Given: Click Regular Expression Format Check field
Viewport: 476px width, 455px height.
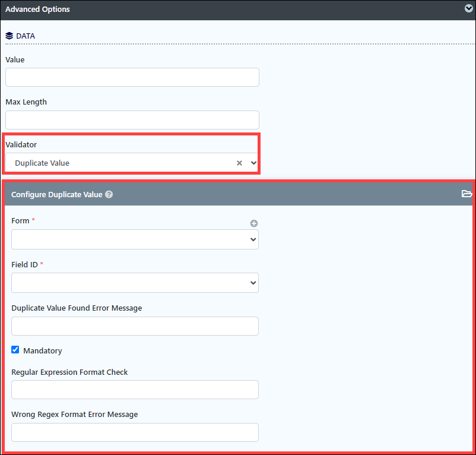Looking at the screenshot, I should coord(135,390).
